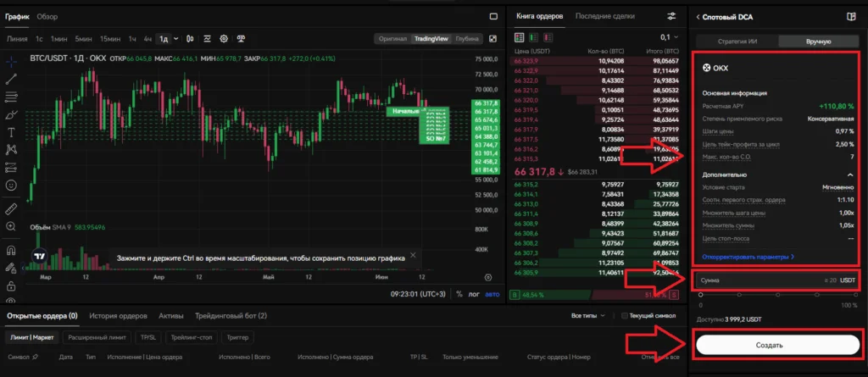Enable the Текущий символ checkbox
Image resolution: width=868 pixels, height=377 pixels.
pyautogui.click(x=625, y=315)
